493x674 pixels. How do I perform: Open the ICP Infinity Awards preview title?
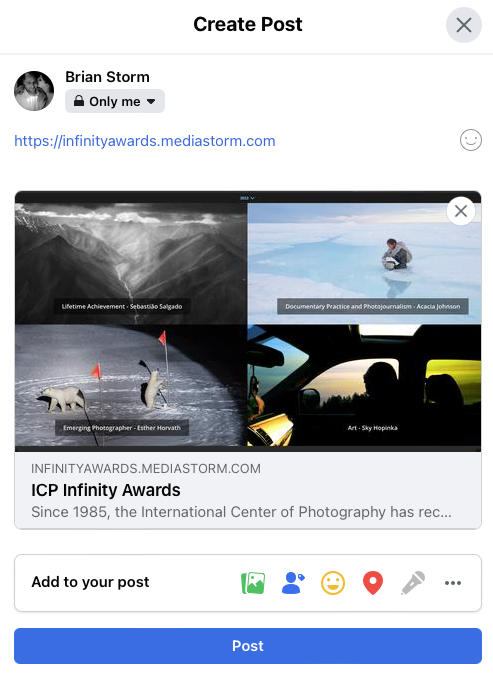point(106,490)
